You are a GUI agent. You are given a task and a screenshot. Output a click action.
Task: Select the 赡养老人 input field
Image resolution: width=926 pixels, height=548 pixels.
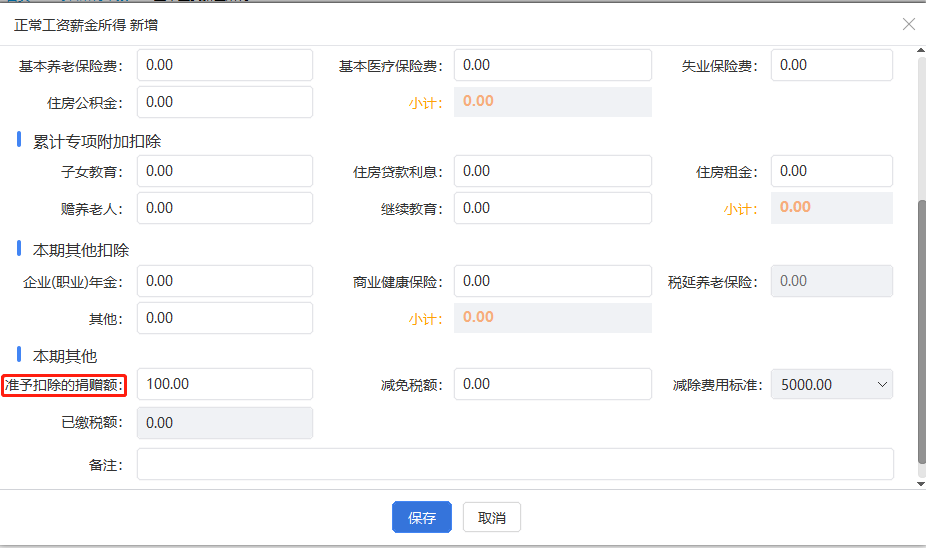tap(225, 208)
